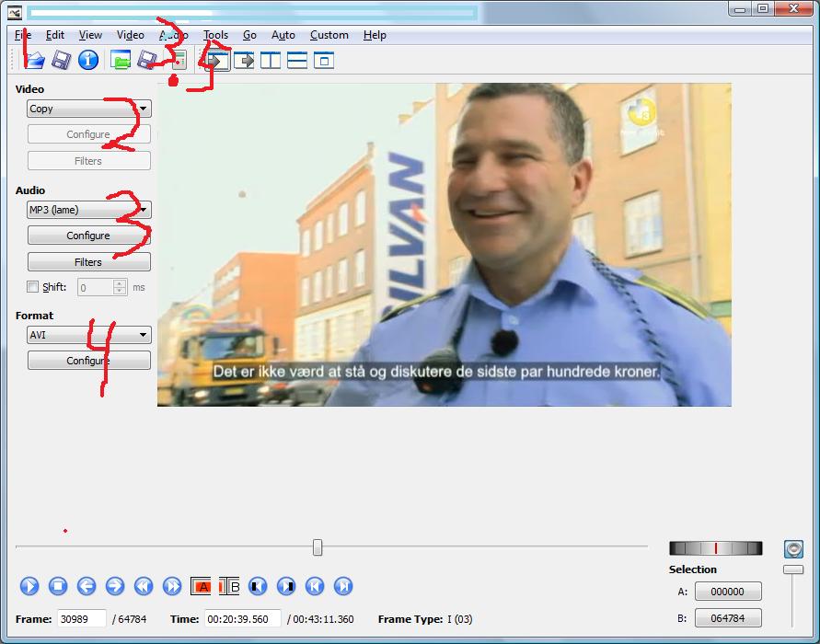Open the Go menu

pos(249,35)
